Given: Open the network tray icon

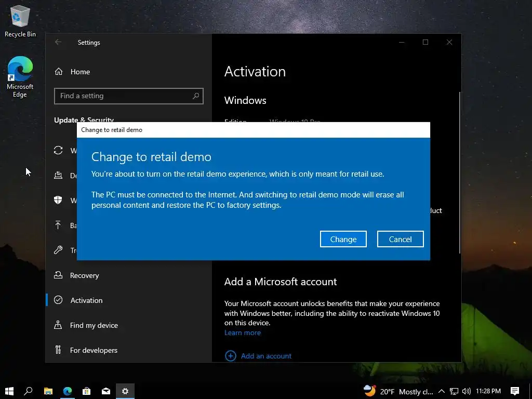Looking at the screenshot, I should [454, 391].
